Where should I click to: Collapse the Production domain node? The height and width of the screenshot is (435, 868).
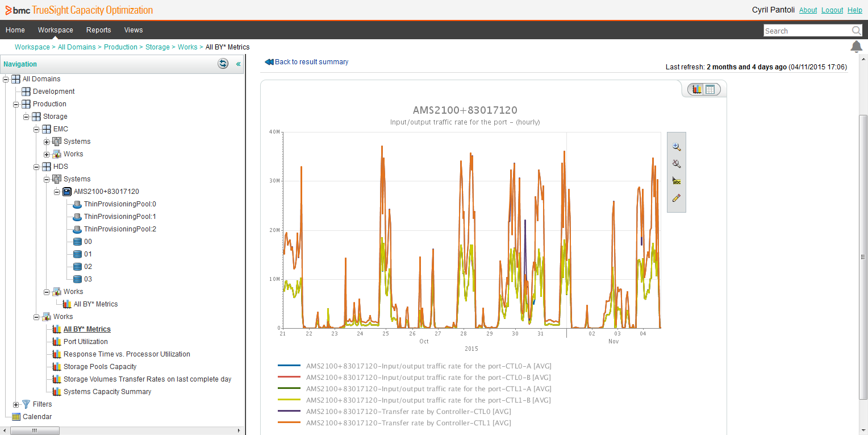(x=16, y=104)
